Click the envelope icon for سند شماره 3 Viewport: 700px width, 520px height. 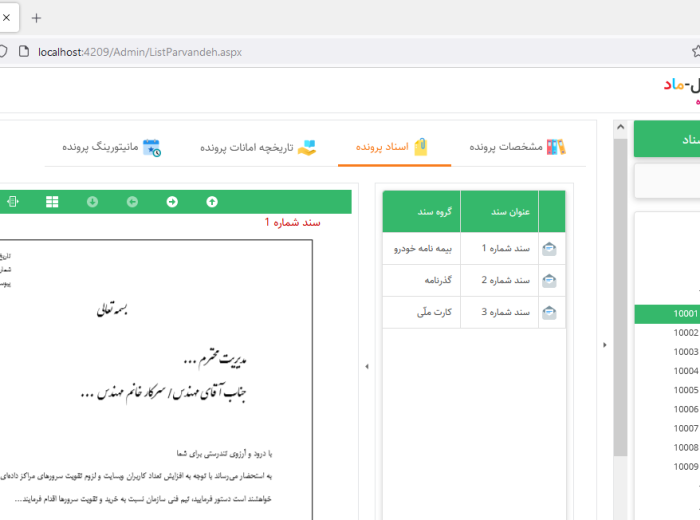tap(549, 313)
